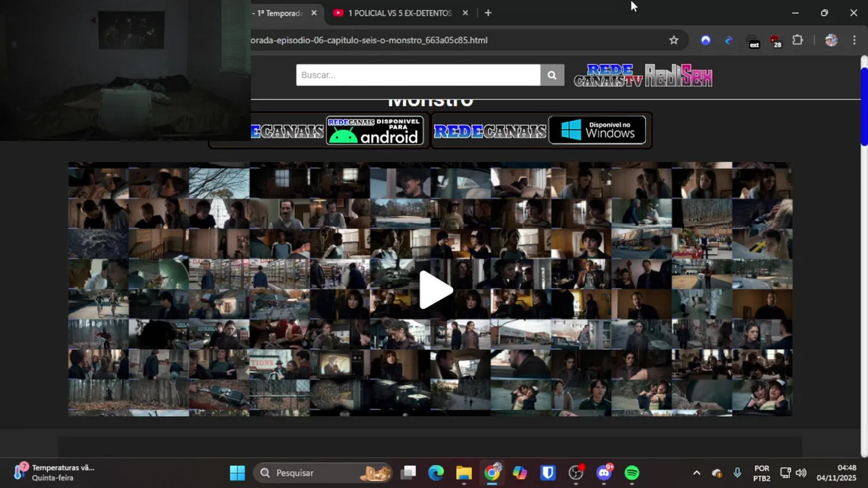Close the 1ª Temporada tab
This screenshot has height=488, width=868.
314,13
